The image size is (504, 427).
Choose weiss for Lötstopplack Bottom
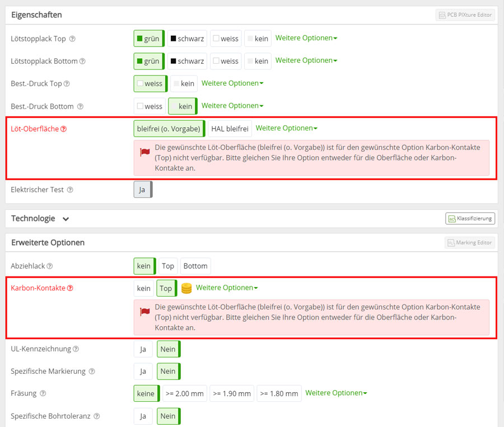tap(226, 61)
